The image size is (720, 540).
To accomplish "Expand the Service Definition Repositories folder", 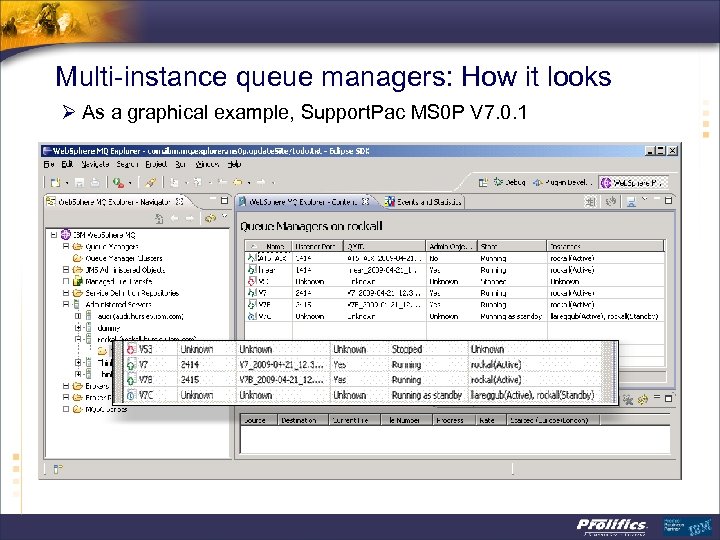I will (x=66, y=293).
